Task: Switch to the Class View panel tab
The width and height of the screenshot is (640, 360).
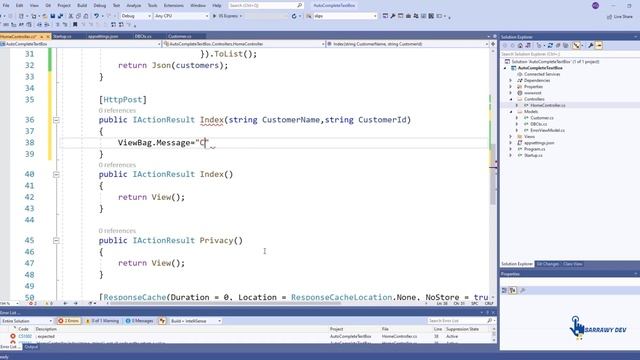Action: [573, 264]
